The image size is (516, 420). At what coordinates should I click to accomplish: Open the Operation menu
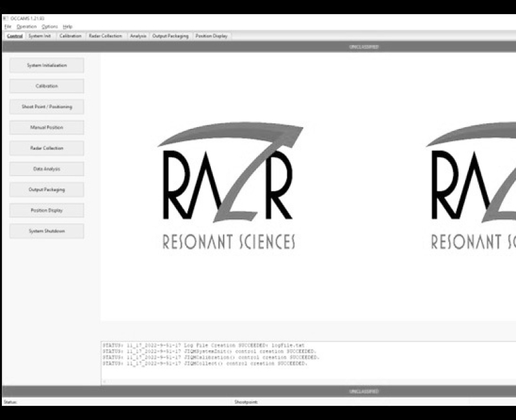pyautogui.click(x=26, y=26)
